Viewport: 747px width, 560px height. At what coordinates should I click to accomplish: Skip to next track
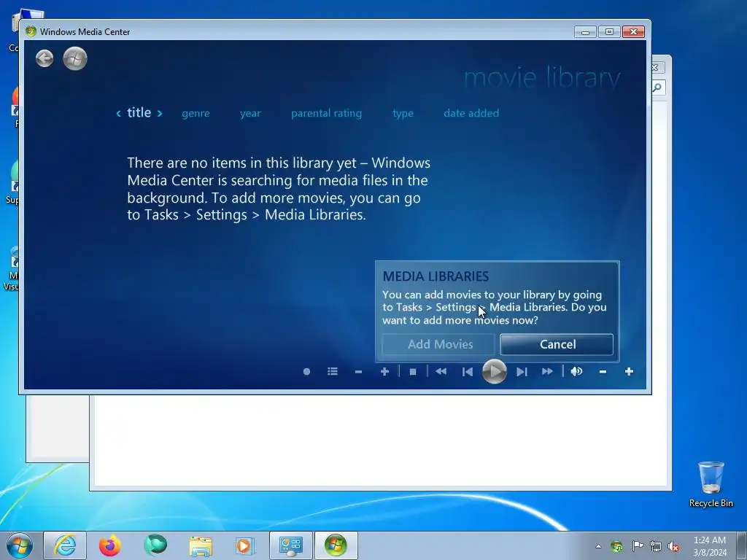tap(522, 371)
